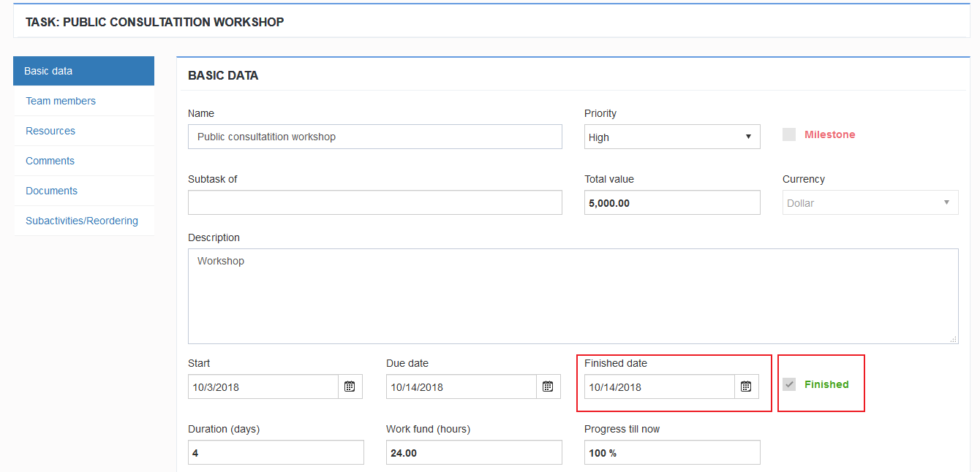Switch to the Team members tab
Image resolution: width=980 pixels, height=472 pixels.
[83, 101]
